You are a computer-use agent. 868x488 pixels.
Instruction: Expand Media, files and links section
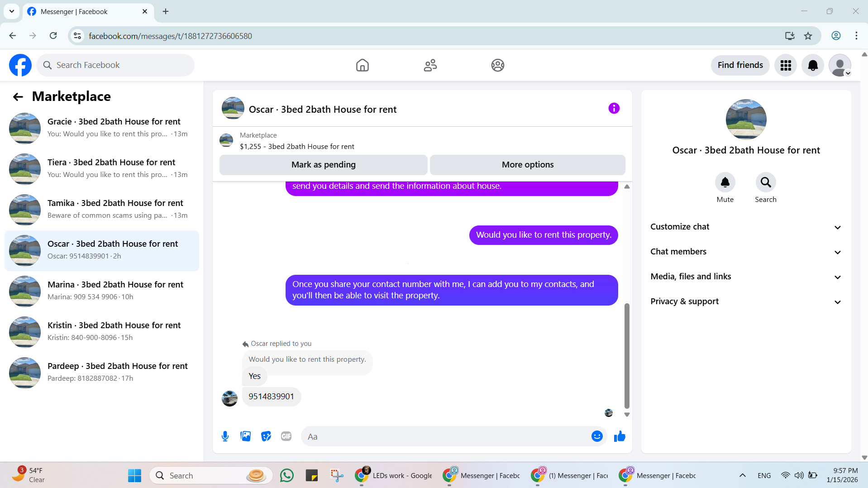[746, 277]
